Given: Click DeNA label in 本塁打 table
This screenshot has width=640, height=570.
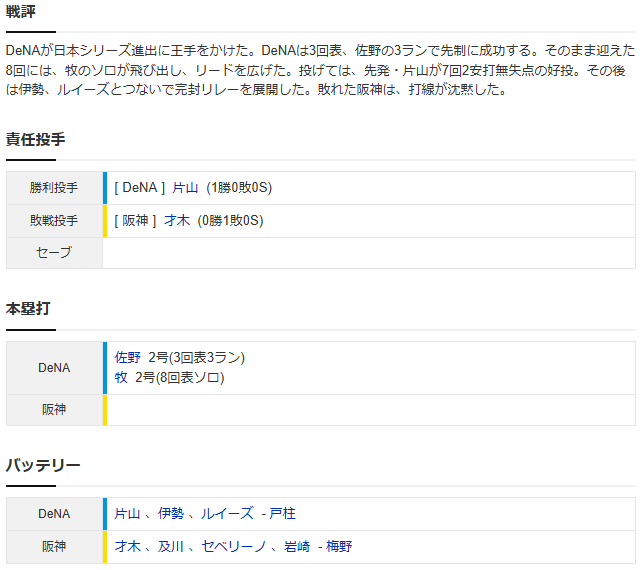Looking at the screenshot, I should [x=54, y=368].
